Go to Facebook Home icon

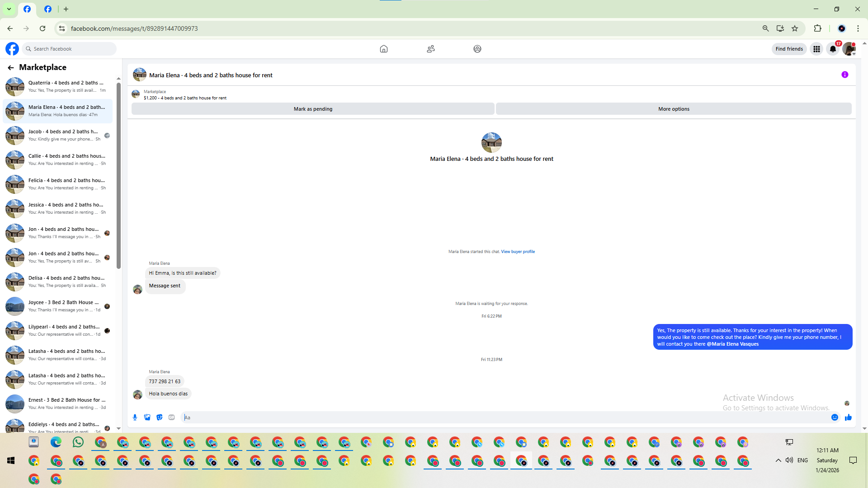coord(383,49)
